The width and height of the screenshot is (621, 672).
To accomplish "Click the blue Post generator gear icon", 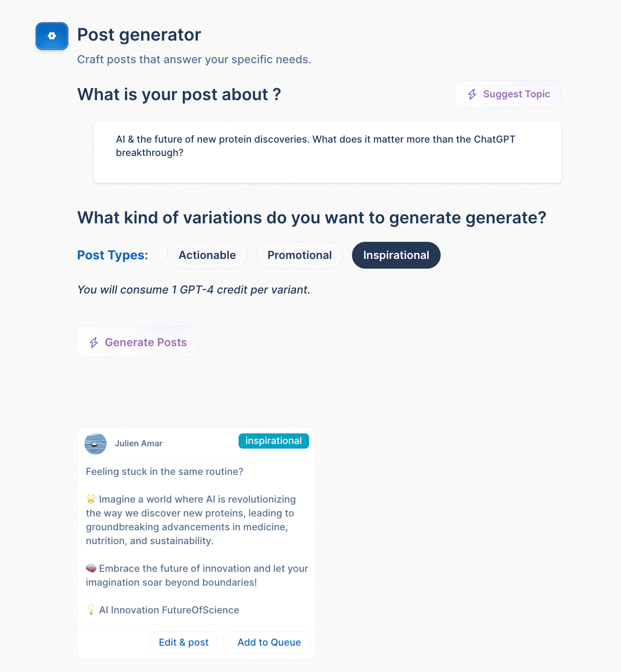I will point(52,36).
